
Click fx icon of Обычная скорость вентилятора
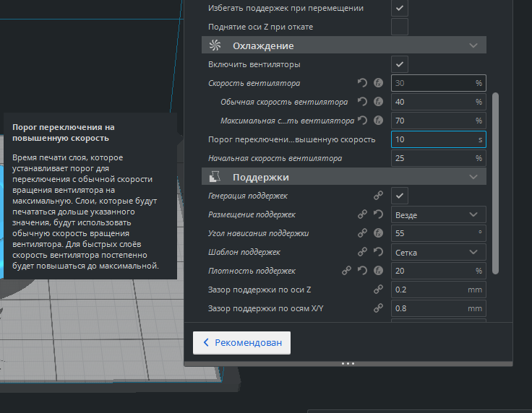pyautogui.click(x=378, y=102)
